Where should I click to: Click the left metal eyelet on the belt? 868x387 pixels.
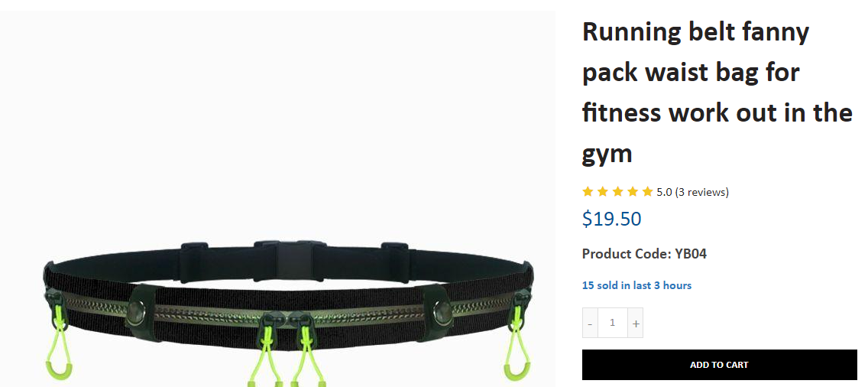[x=136, y=314]
